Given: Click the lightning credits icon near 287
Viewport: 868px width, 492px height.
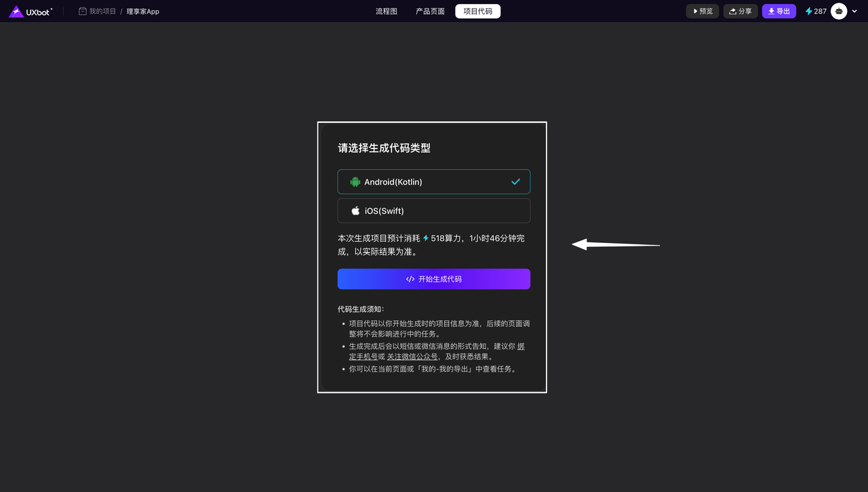Looking at the screenshot, I should coord(808,12).
